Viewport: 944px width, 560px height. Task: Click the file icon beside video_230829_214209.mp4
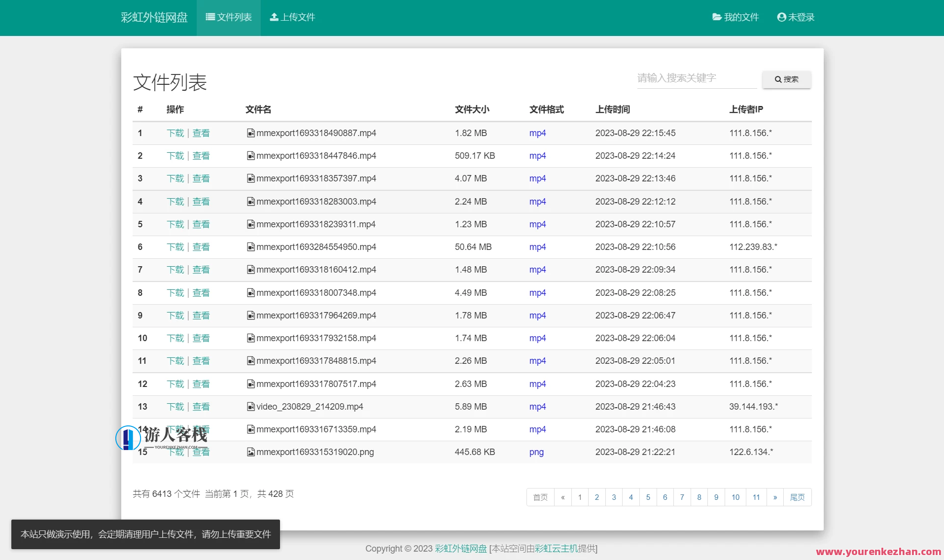click(250, 406)
